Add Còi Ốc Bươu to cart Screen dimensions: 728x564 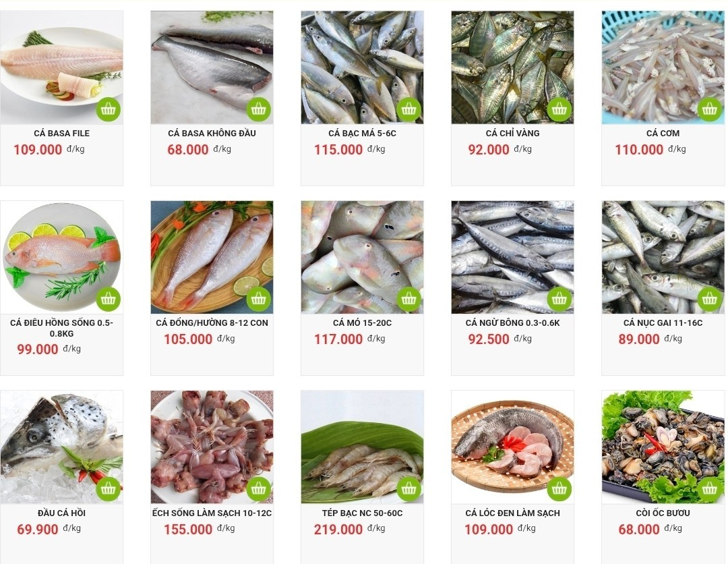[709, 488]
